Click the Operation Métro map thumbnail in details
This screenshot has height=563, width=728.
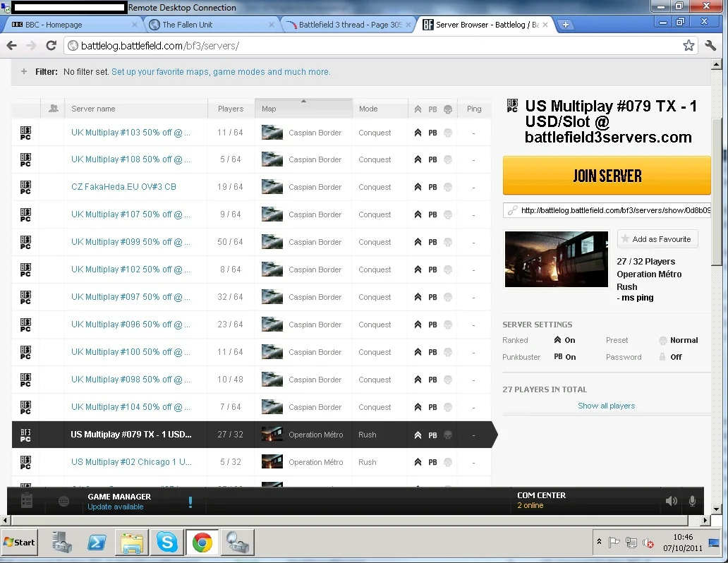[556, 259]
